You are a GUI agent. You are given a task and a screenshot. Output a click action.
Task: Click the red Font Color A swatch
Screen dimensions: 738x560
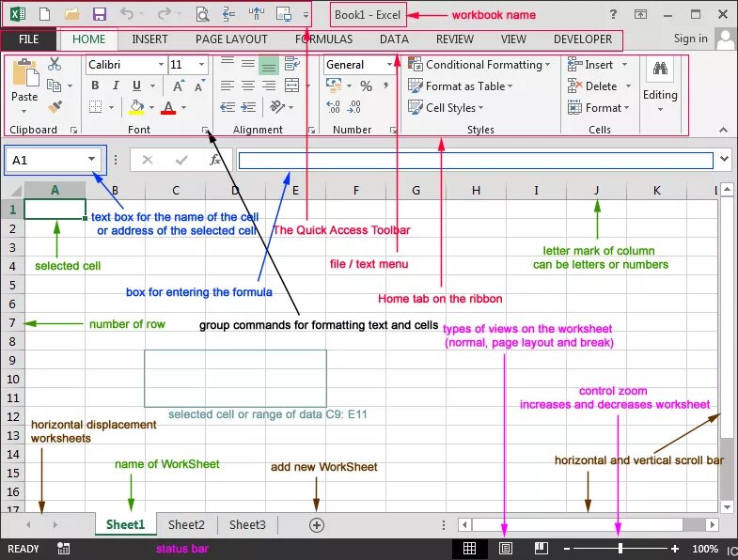pyautogui.click(x=168, y=108)
